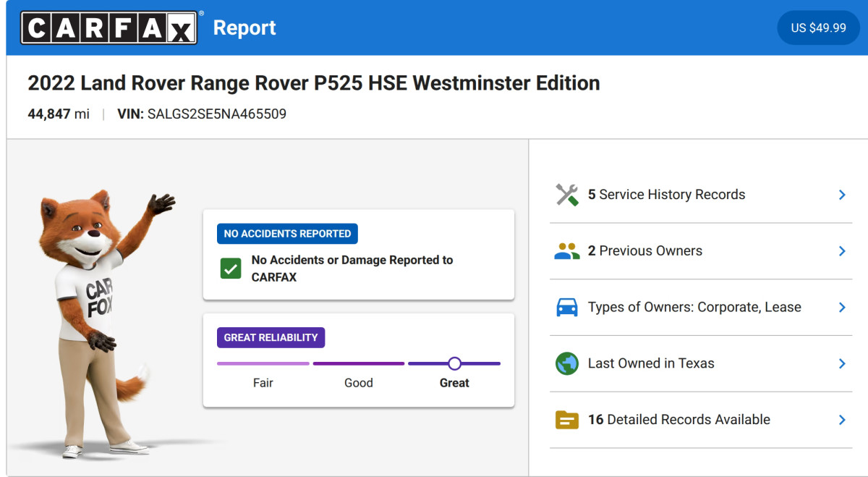Click the two-person previous owners icon
The width and height of the screenshot is (868, 477).
click(567, 251)
